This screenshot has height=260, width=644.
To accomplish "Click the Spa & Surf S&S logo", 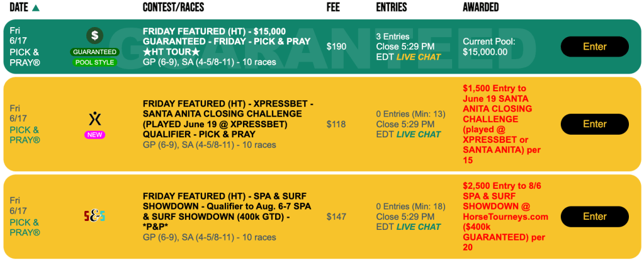I will 95,217.
